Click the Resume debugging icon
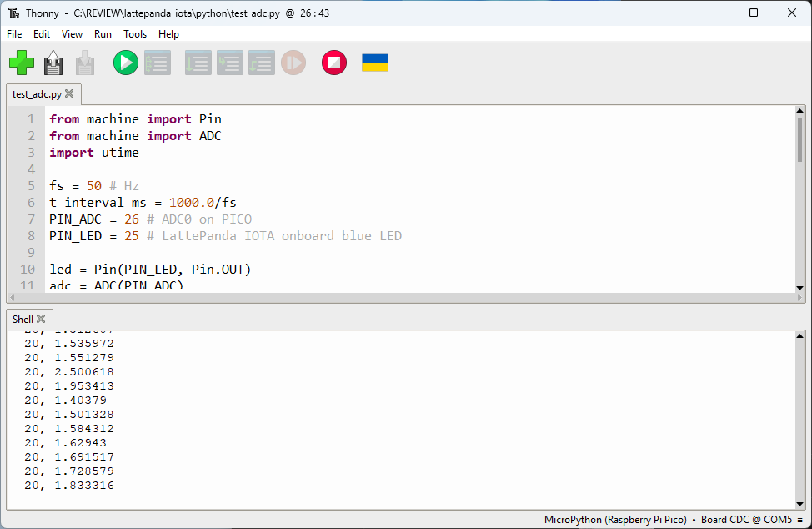This screenshot has width=812, height=529. point(293,63)
